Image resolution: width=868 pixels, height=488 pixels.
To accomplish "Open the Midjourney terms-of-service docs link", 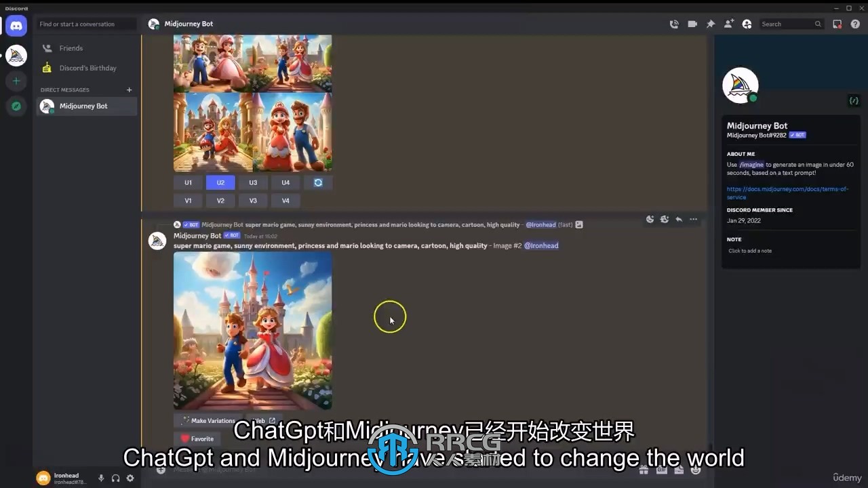I will click(787, 192).
